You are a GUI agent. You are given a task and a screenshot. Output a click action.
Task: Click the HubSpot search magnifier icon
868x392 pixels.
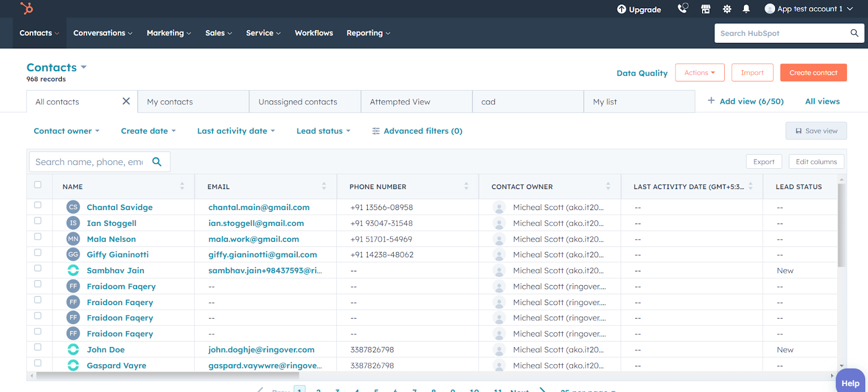tap(854, 33)
